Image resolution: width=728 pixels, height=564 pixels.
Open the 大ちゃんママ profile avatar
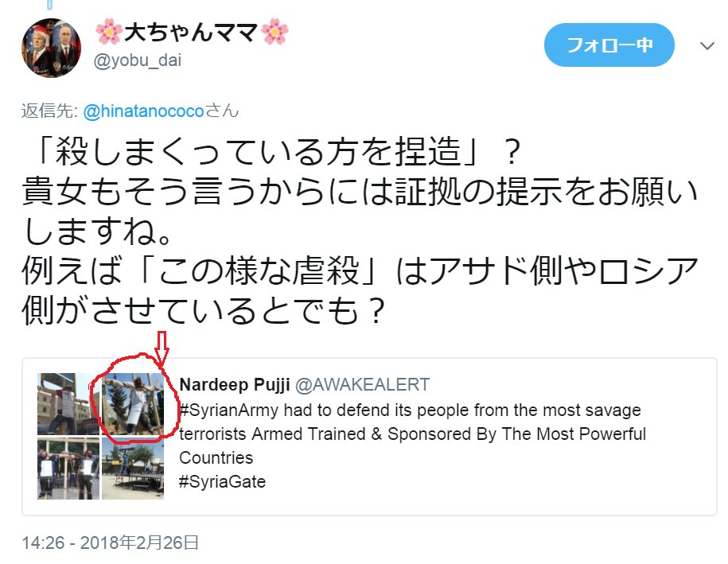coord(51,48)
